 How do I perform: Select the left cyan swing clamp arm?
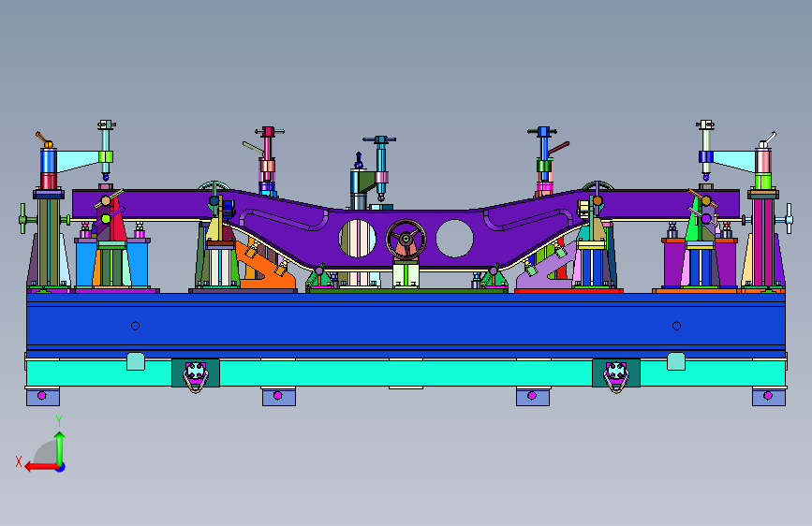(x=77, y=160)
